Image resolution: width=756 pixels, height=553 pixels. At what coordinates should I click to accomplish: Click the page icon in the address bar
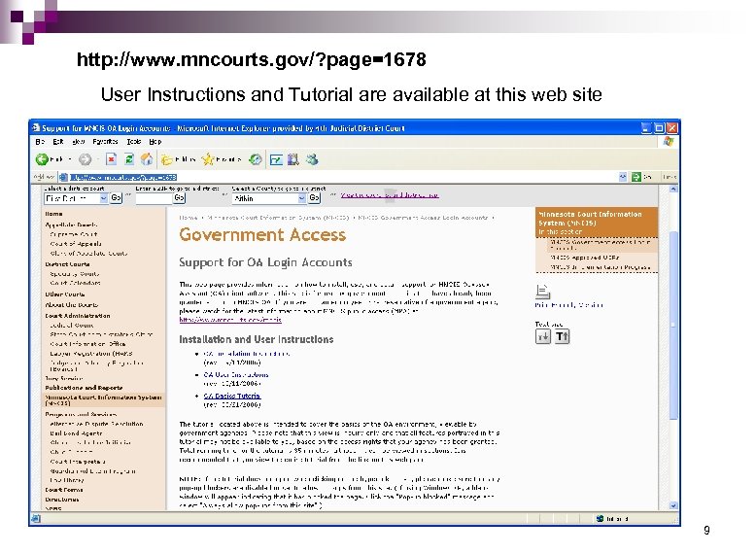63,177
